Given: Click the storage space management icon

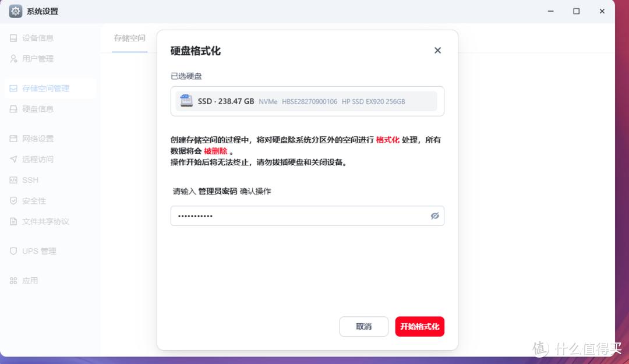Looking at the screenshot, I should tap(13, 89).
